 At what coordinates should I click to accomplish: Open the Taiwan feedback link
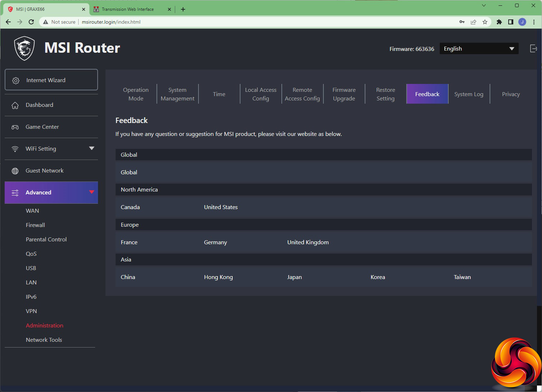coord(462,277)
